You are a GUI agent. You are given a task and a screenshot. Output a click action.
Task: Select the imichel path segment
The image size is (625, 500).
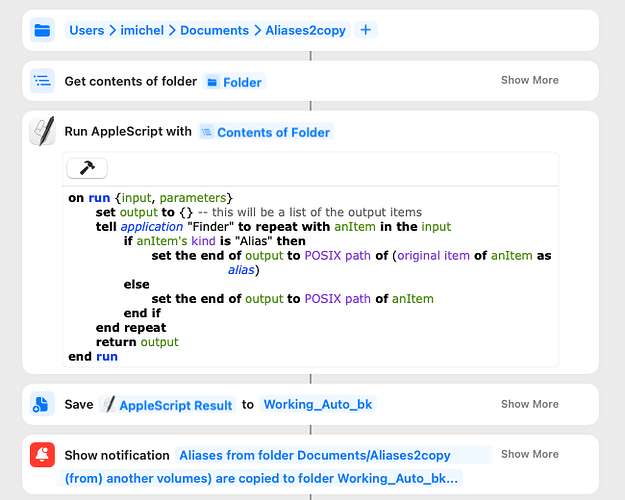(x=142, y=30)
